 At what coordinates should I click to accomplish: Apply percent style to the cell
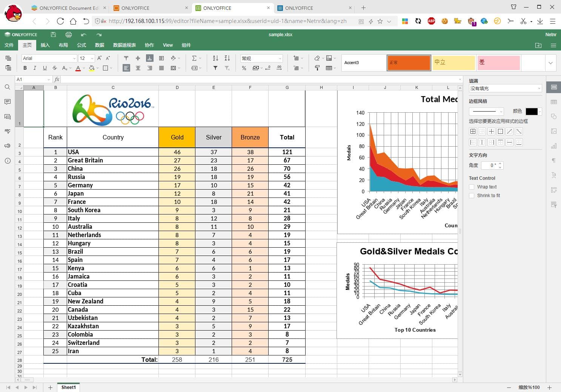click(x=244, y=68)
